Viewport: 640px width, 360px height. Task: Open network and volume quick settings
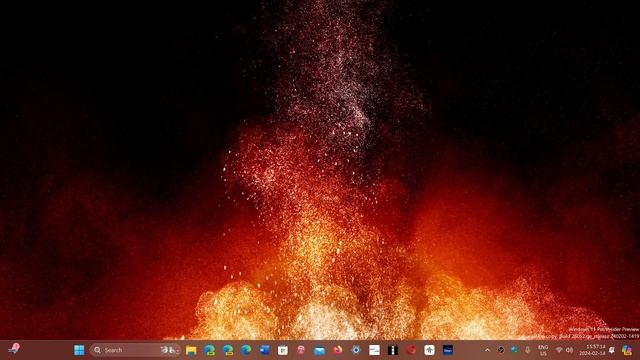click(564, 350)
